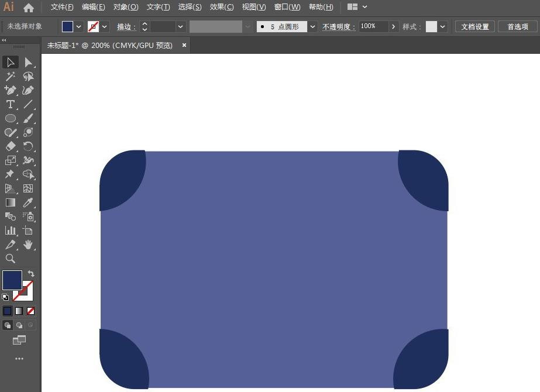
Task: Click the 不透明度 opacity panel link
Action: [339, 27]
